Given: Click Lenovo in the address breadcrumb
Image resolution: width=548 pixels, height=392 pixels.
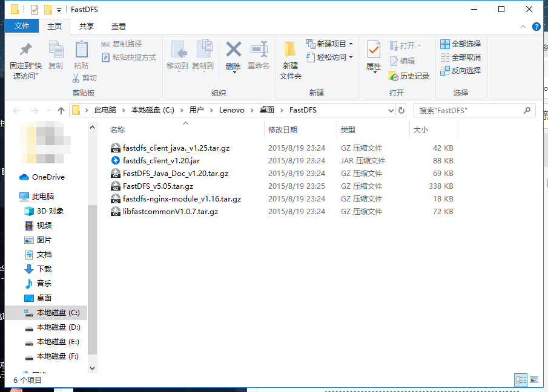Looking at the screenshot, I should pos(232,110).
